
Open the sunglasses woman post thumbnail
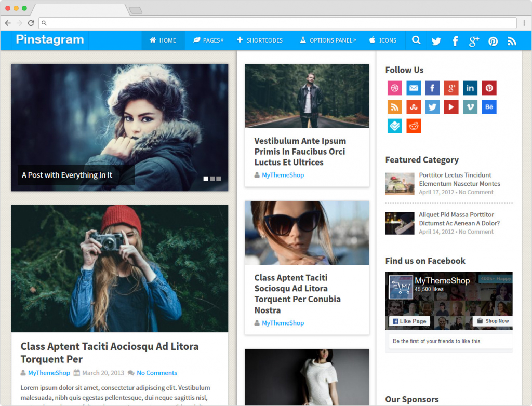coord(307,233)
